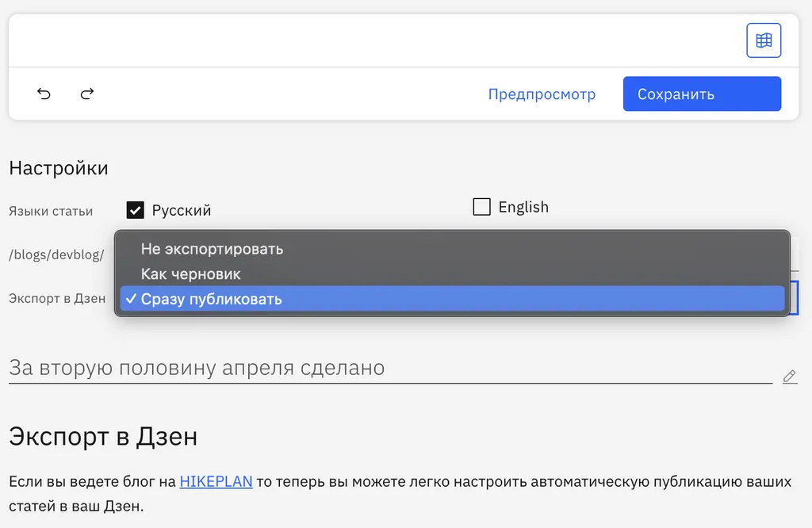The height and width of the screenshot is (528, 812).
Task: Open the Предпросмотр preview
Action: pos(542,94)
